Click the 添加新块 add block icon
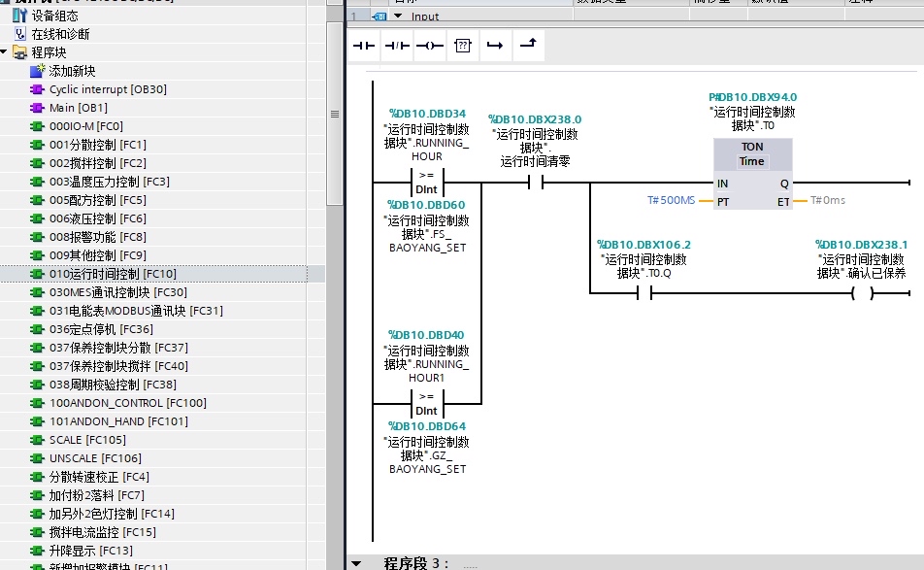Viewport: 924px width, 570px height. (x=37, y=71)
